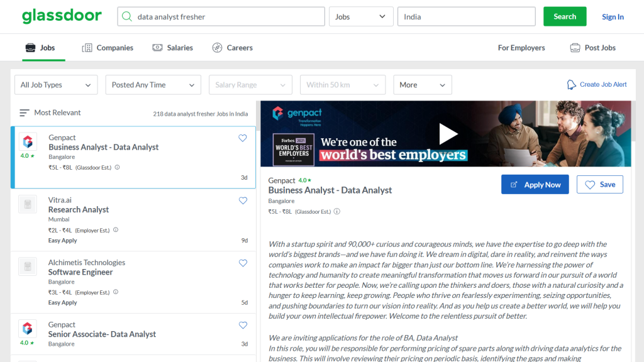
Task: Click the green Search button
Action: pyautogui.click(x=565, y=16)
